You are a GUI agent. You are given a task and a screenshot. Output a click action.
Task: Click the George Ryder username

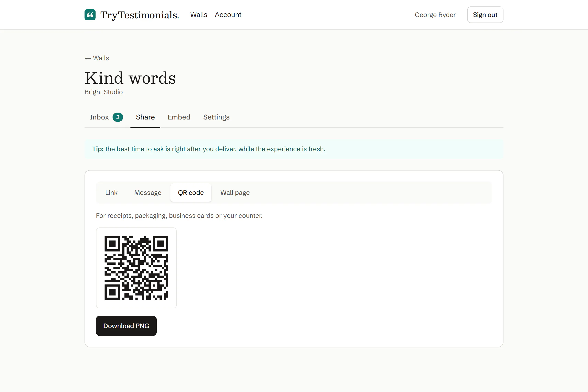(x=435, y=15)
